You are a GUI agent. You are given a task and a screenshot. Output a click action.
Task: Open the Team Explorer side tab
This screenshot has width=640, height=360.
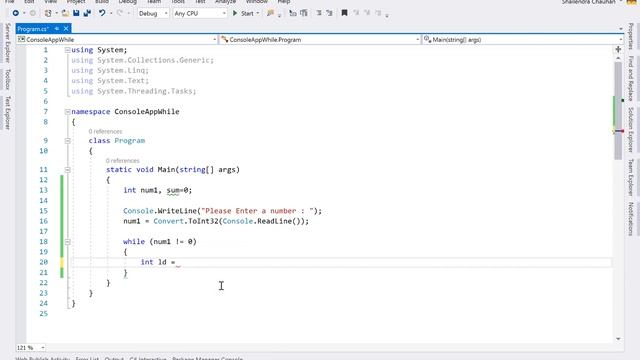click(631, 177)
